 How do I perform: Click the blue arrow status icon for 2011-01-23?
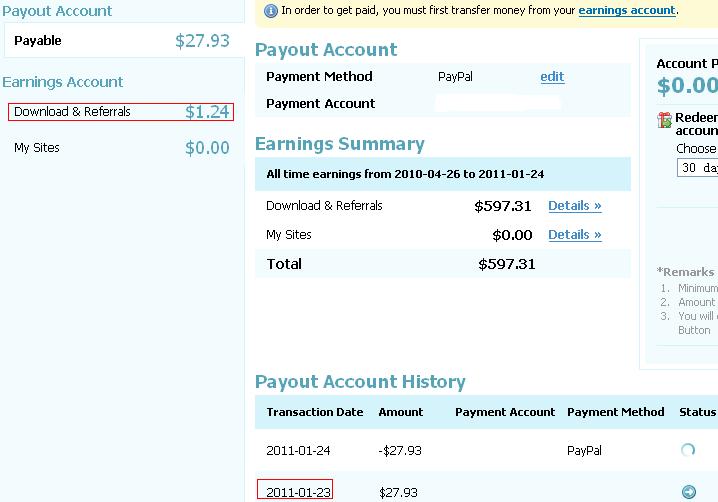[x=688, y=492]
